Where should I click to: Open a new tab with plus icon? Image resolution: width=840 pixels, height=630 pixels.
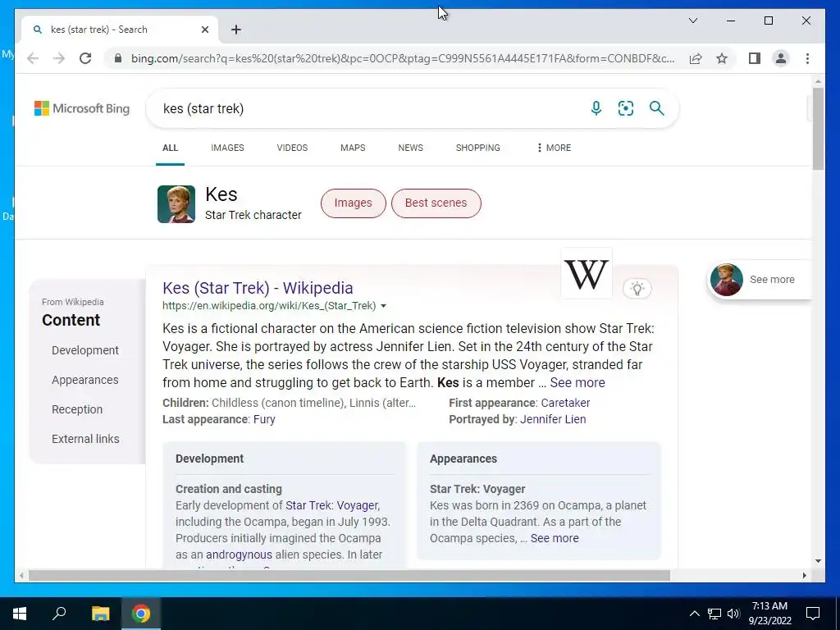pyautogui.click(x=236, y=30)
